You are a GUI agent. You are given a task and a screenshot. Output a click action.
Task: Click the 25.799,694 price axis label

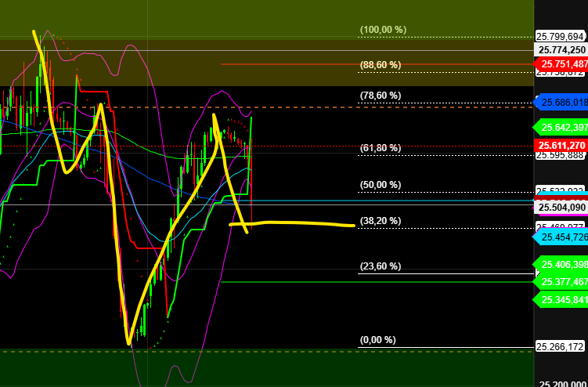coord(561,36)
